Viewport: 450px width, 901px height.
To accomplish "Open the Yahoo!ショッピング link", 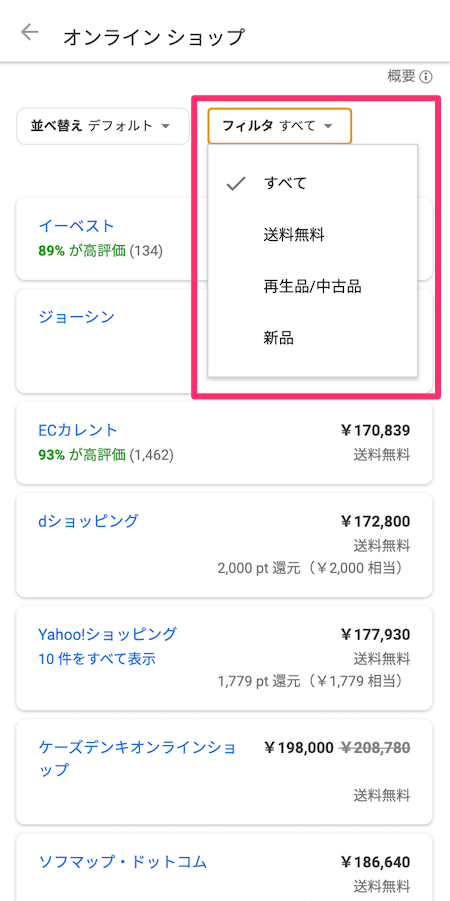I will point(107,634).
